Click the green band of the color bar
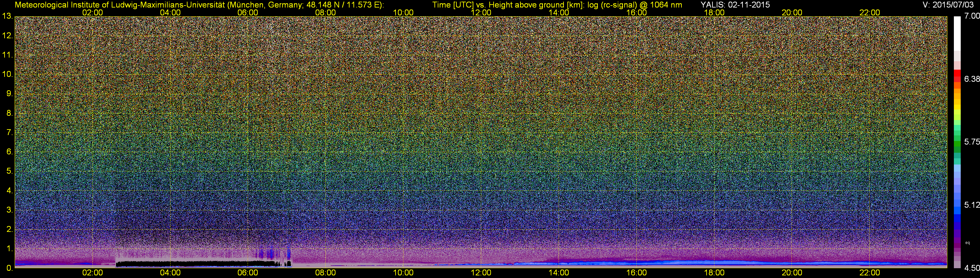Screen dimensions: 980x278 click(x=957, y=147)
